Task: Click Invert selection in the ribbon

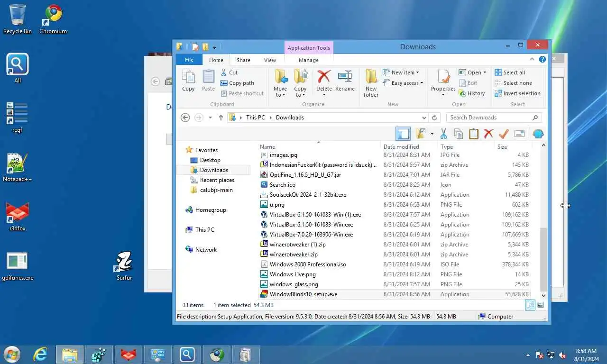Action: 517,93
